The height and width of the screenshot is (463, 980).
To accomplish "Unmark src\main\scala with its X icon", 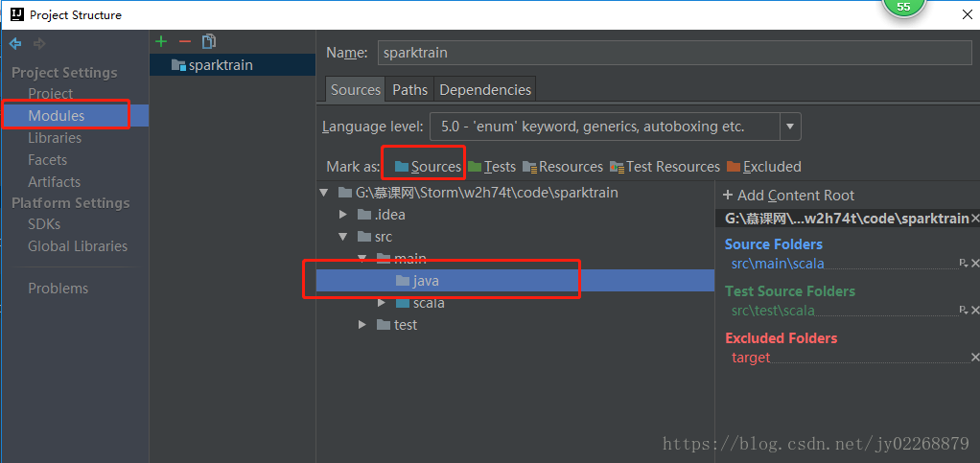I will point(974,263).
